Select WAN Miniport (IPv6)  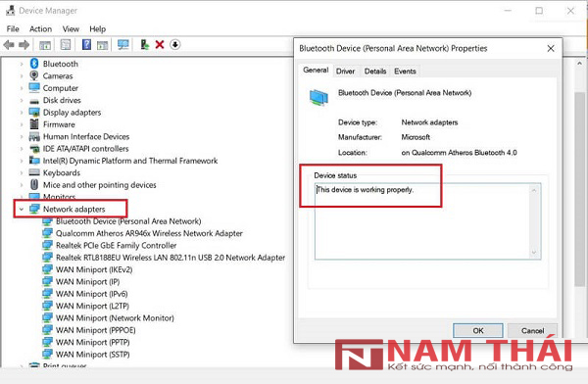(92, 294)
